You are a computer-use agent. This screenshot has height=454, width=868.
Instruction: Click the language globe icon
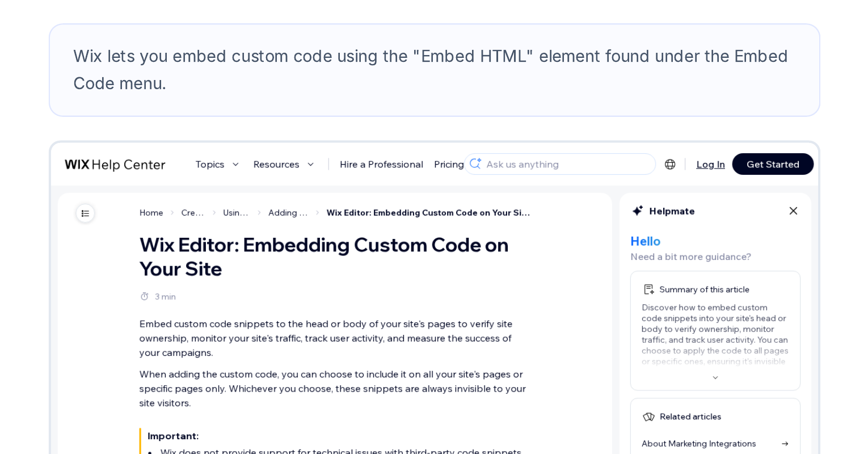coord(670,164)
